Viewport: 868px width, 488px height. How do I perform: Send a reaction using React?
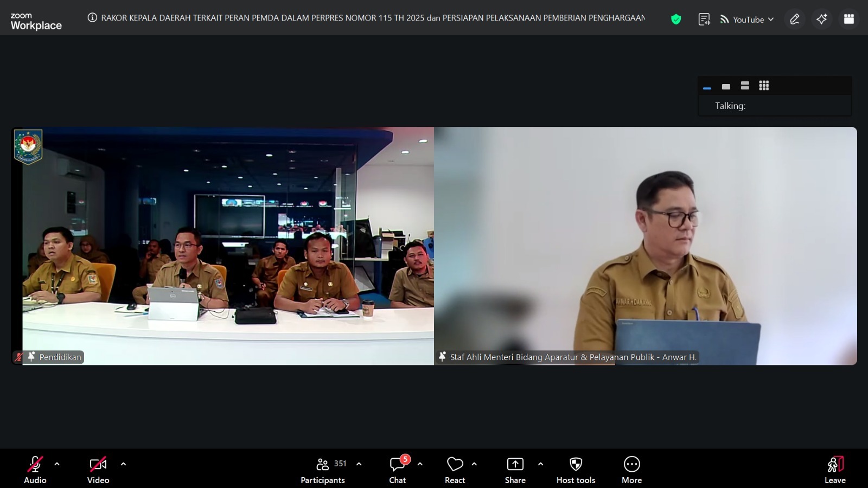coord(455,470)
